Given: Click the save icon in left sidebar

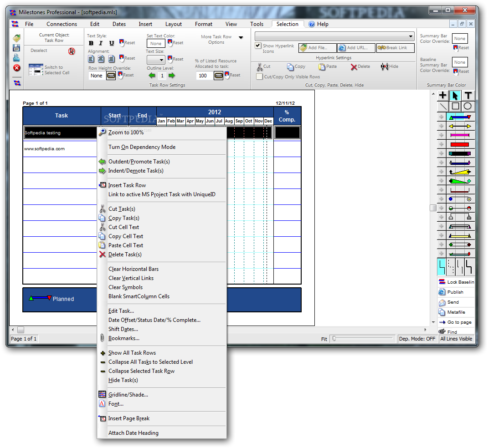Looking at the screenshot, I should click(x=16, y=48).
